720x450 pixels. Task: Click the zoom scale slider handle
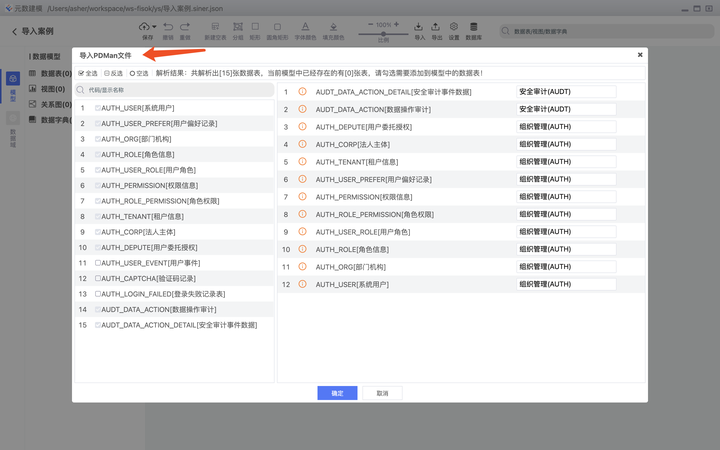pyautogui.click(x=383, y=34)
